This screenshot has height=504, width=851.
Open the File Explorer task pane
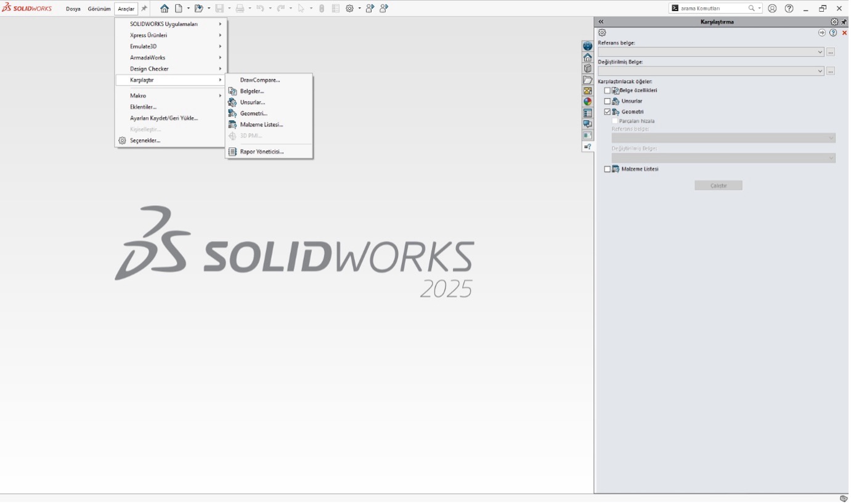(x=588, y=79)
